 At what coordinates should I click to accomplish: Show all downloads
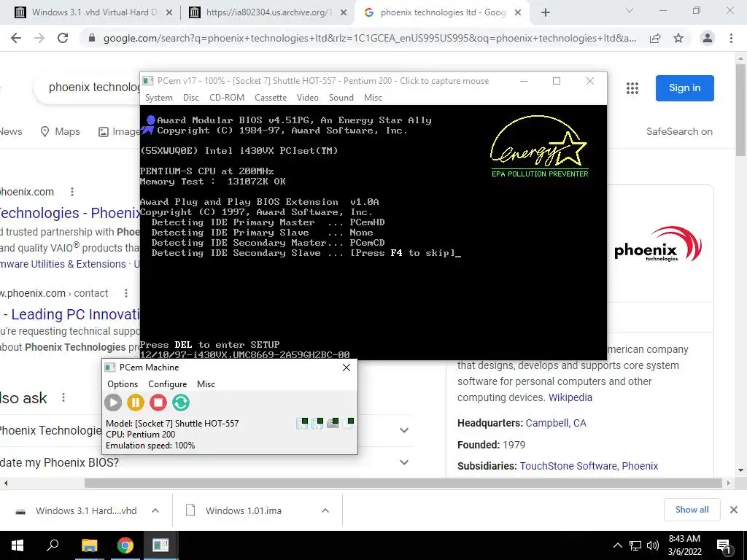coord(692,510)
